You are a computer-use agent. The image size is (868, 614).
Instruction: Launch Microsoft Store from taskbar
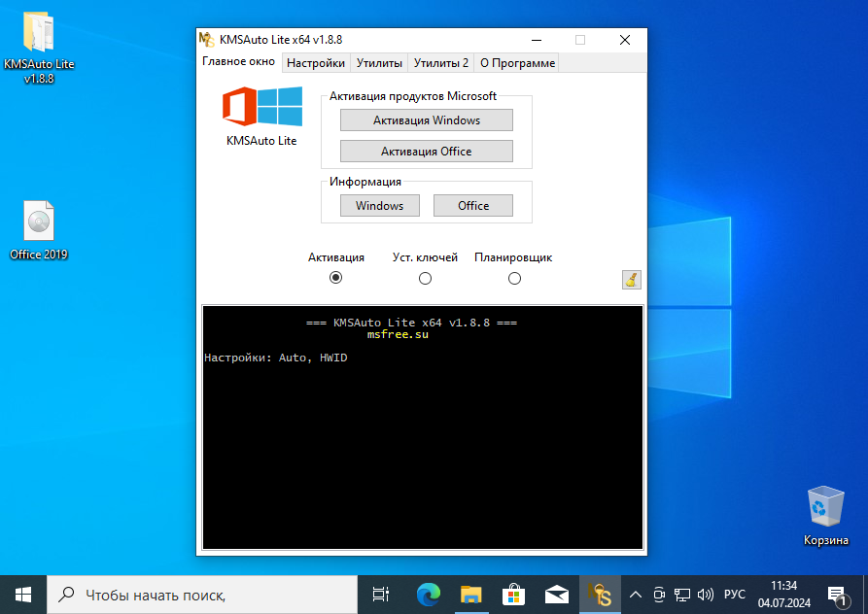pyautogui.click(x=513, y=594)
